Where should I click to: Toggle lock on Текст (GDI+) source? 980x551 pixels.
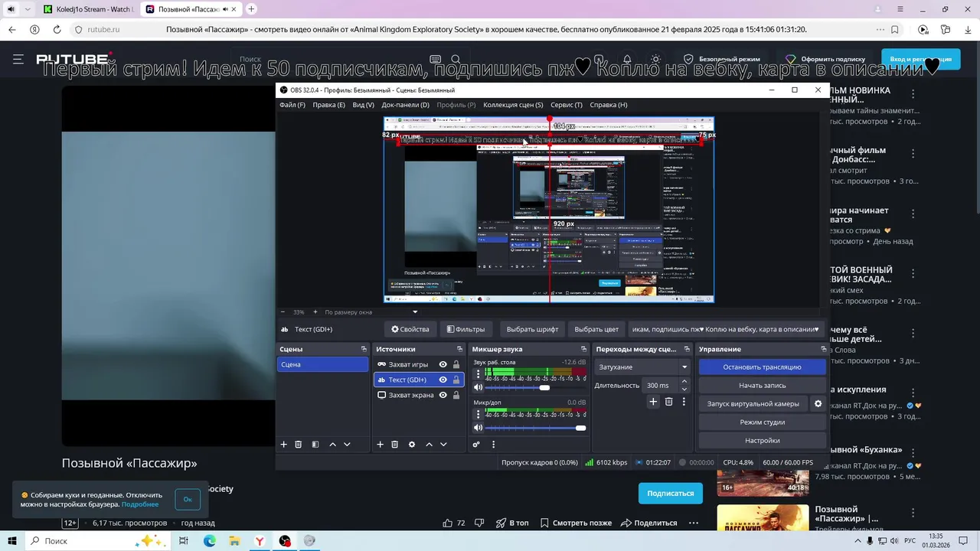456,380
